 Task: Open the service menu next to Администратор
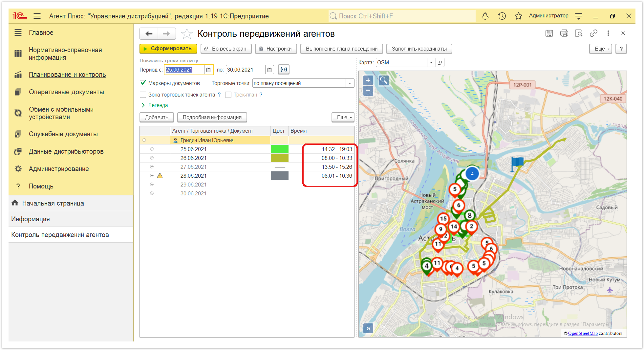[579, 16]
